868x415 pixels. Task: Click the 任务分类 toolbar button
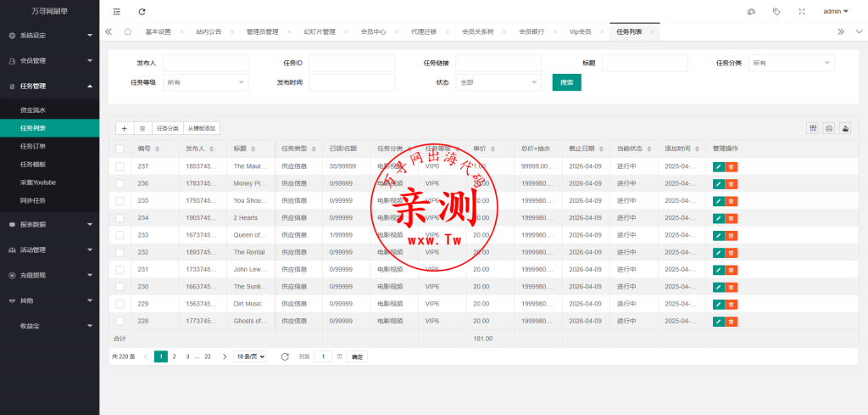pos(168,128)
